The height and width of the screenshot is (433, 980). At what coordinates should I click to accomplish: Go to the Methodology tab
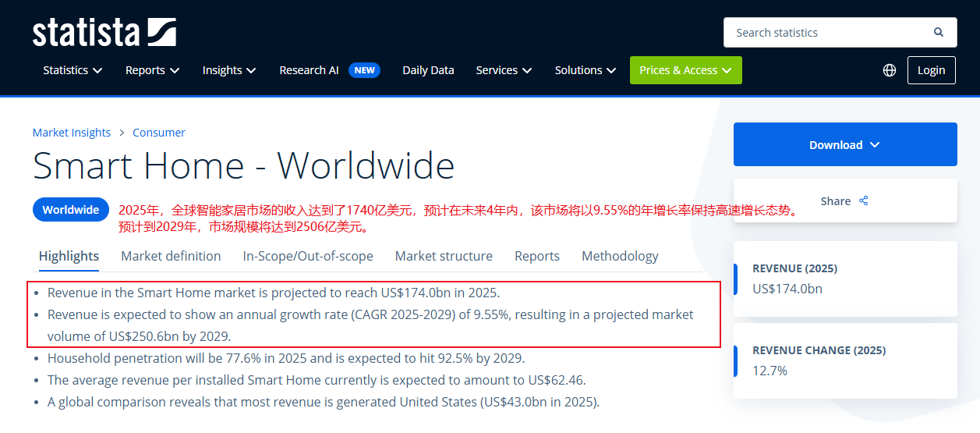point(620,256)
